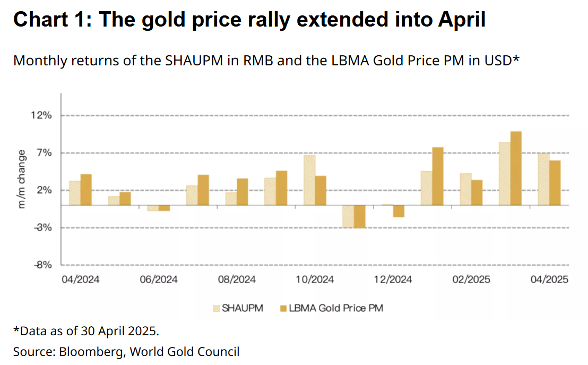The height and width of the screenshot is (365, 588).
Task: Click the subtitle 'Monthly returns of the SHAUPM'
Action: [118, 61]
